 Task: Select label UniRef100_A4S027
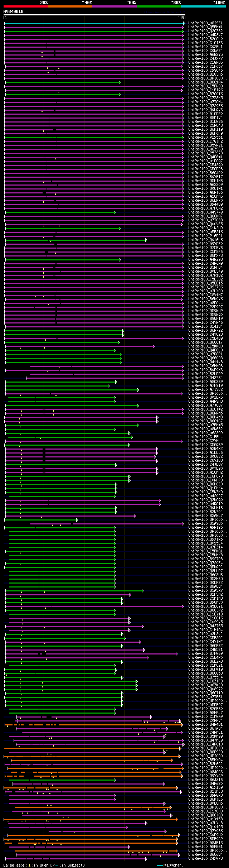205,496
